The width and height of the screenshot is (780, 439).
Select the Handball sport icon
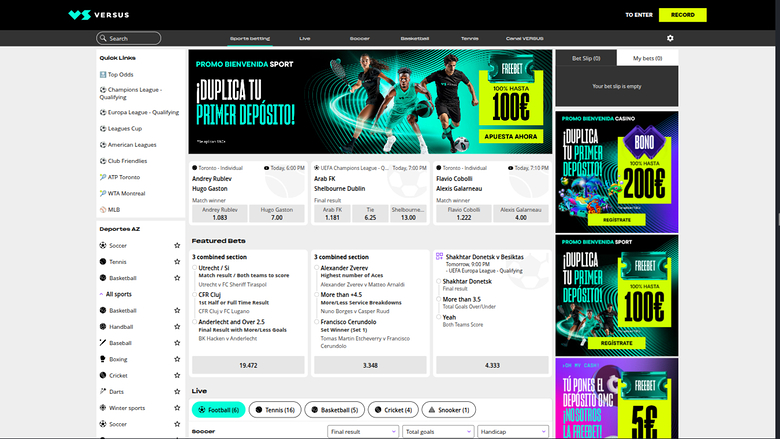click(102, 327)
